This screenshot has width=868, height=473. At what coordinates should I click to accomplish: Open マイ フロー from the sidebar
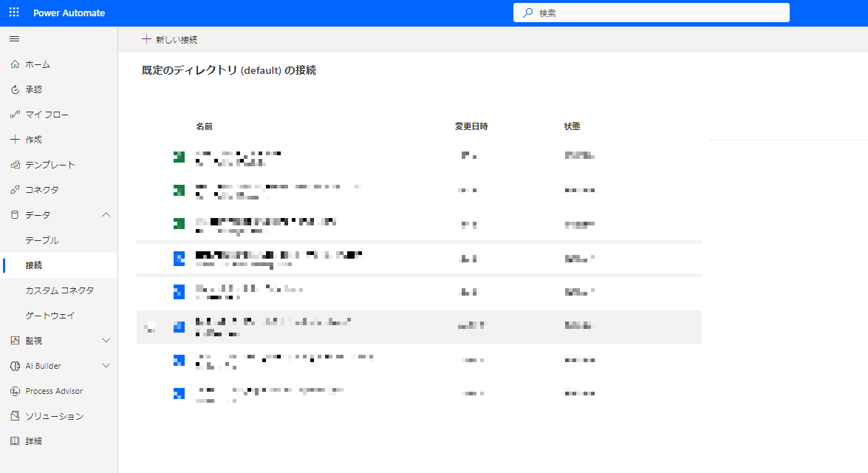[15, 114]
